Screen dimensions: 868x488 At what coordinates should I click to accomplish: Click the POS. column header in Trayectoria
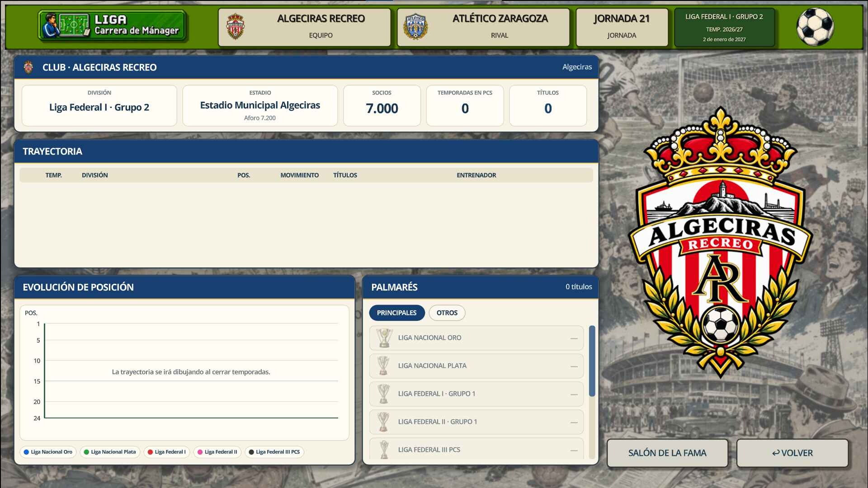click(244, 175)
